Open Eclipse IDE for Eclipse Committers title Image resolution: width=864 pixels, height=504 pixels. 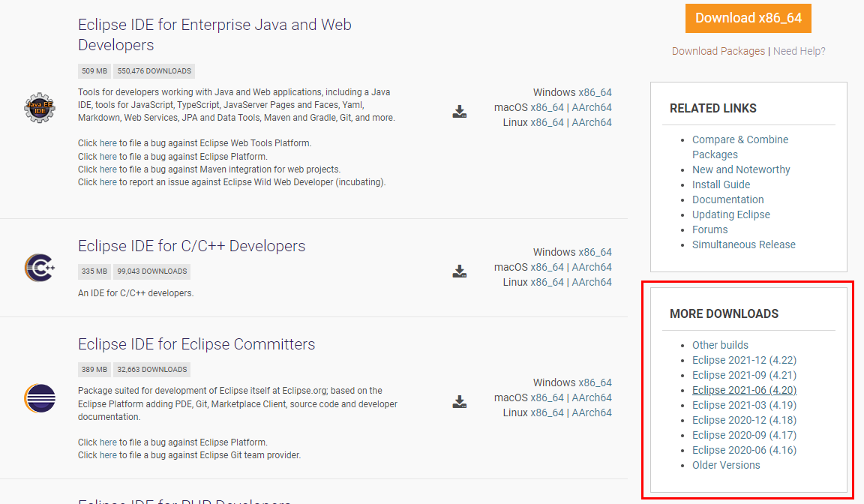pyautogui.click(x=196, y=343)
